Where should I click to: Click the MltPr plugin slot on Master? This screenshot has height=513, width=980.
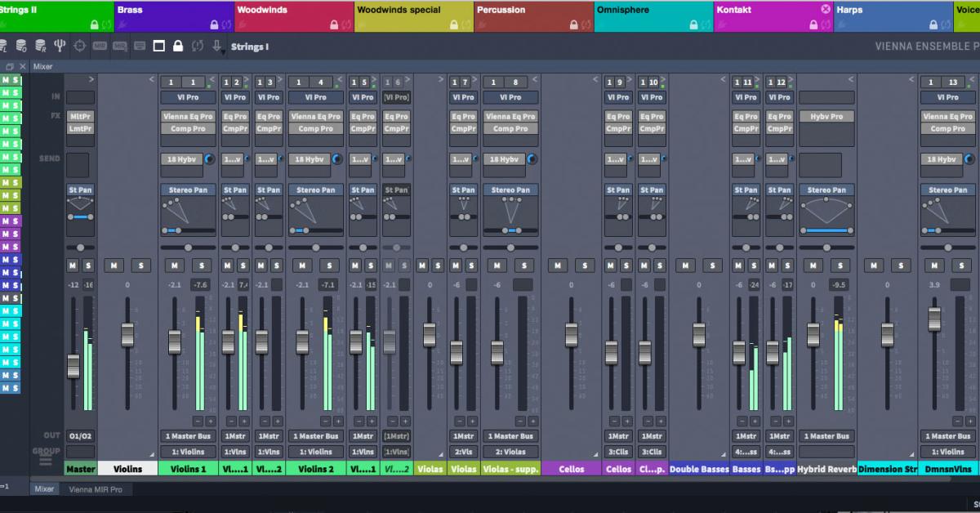[x=80, y=117]
